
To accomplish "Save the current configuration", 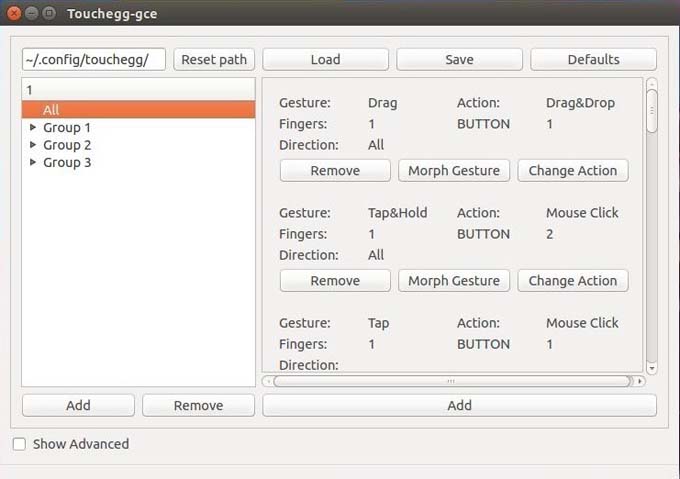I will 459,59.
